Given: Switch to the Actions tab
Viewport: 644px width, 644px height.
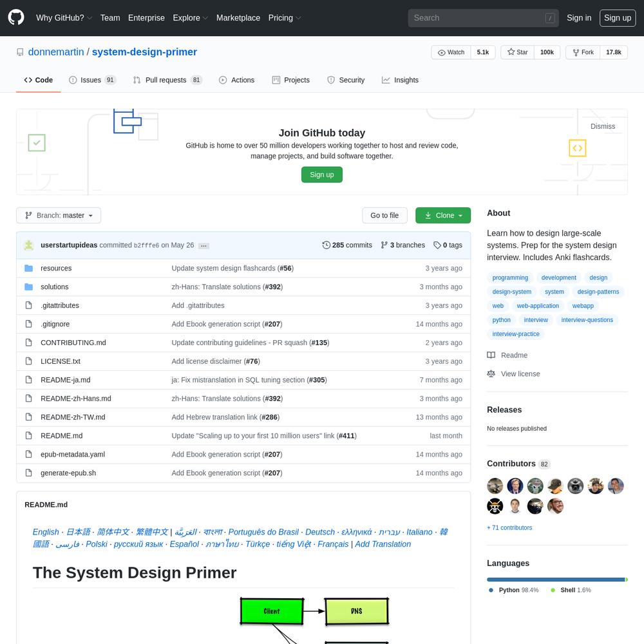Looking at the screenshot, I should click(236, 80).
